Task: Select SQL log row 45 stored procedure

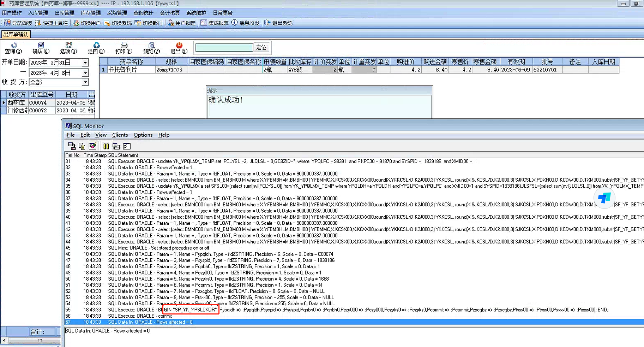Action: coord(354,248)
